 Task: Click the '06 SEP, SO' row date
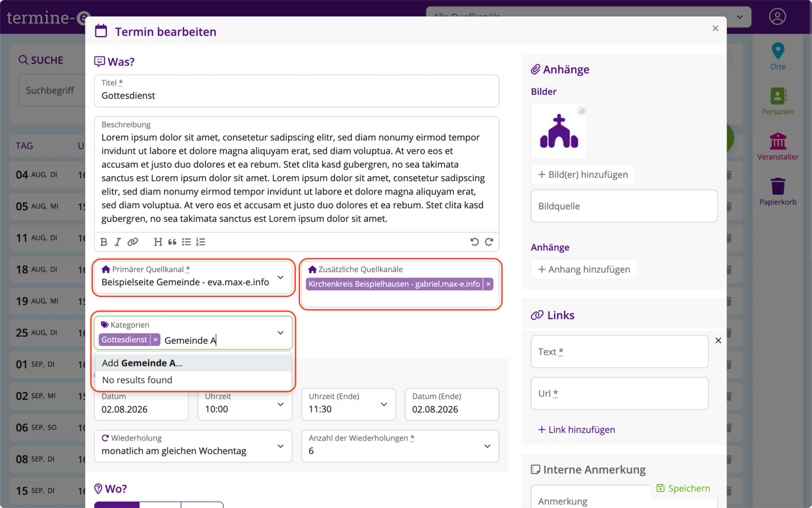tap(36, 427)
